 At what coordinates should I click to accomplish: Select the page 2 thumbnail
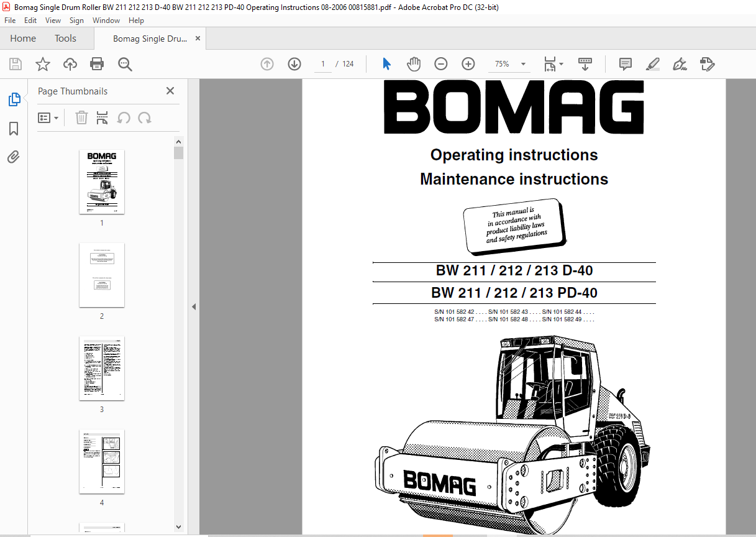[x=102, y=275]
